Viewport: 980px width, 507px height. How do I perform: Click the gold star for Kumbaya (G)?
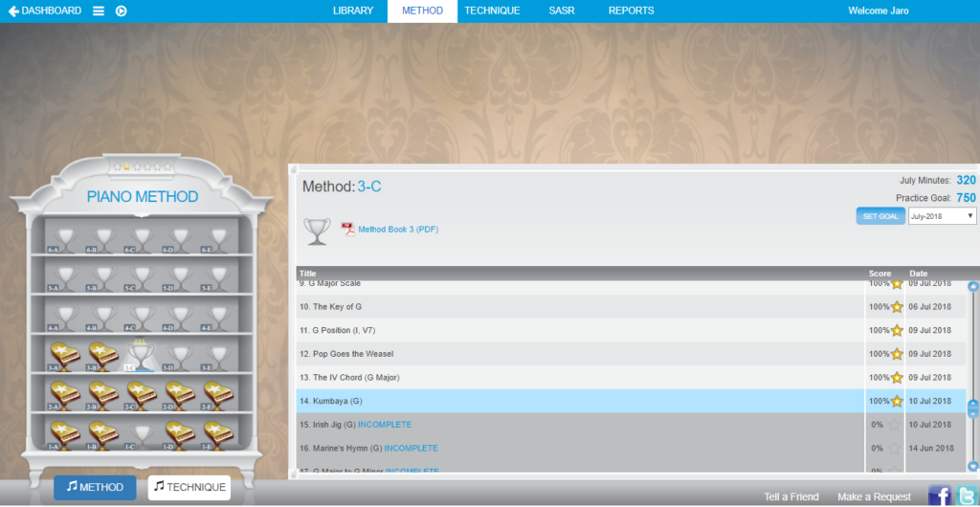(x=897, y=401)
